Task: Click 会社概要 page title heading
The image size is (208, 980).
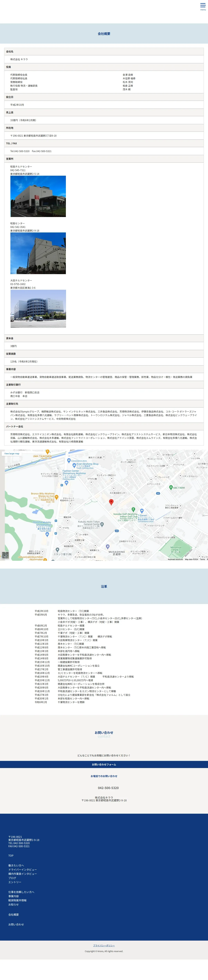Action: 104,34
